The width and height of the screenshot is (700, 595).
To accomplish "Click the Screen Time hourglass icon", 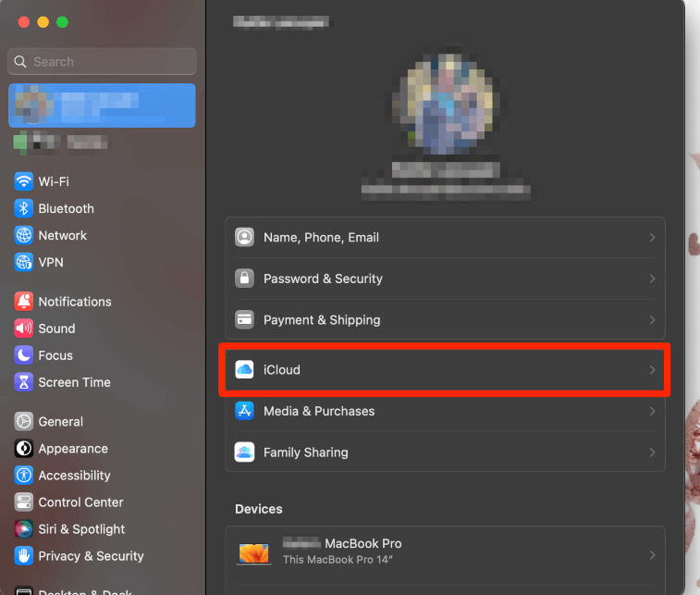I will coord(23,382).
